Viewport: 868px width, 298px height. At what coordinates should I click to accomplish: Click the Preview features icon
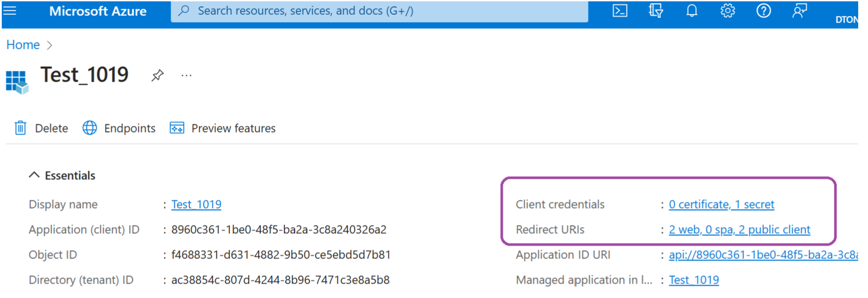coord(177,128)
